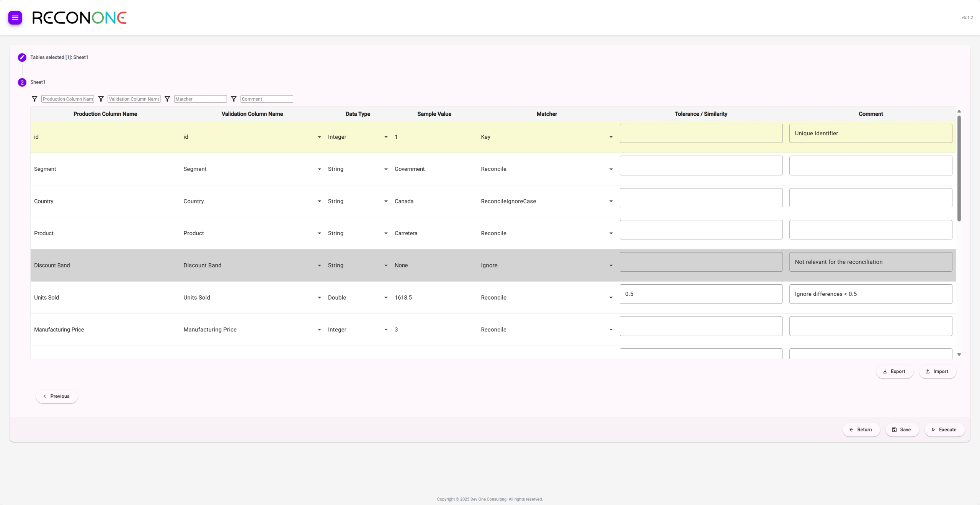Click the filter icon beside Matcher field
Screen dimensions: 980x505
coord(167,99)
